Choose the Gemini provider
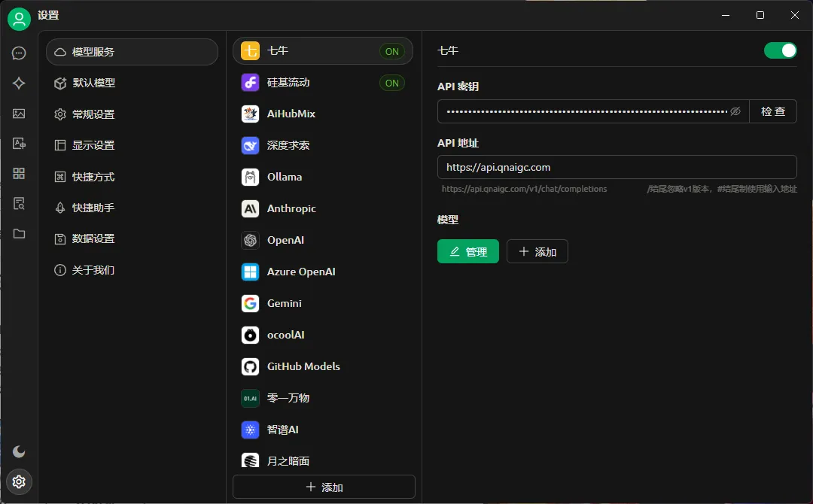This screenshot has height=504, width=813. click(323, 304)
